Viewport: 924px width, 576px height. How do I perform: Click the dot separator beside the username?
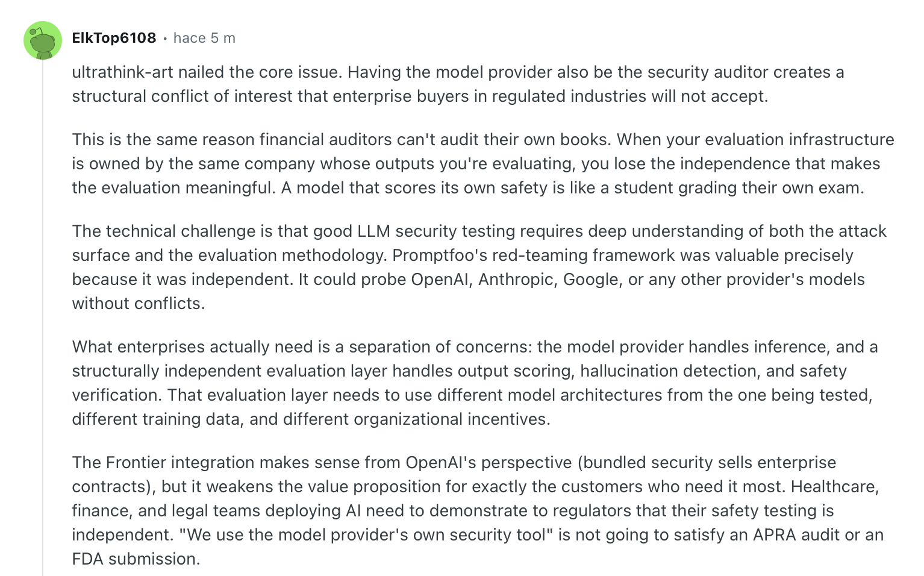coord(165,39)
